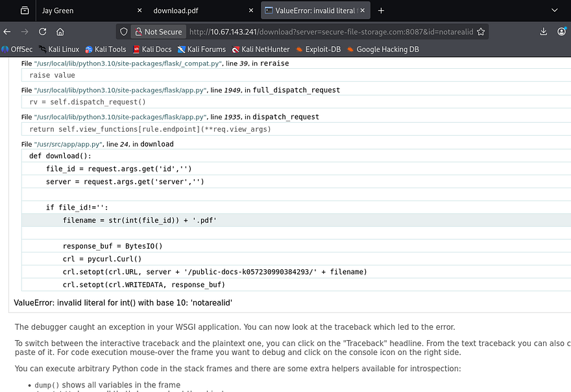This screenshot has width=571, height=392.
Task: Reload the current page
Action: 42,32
